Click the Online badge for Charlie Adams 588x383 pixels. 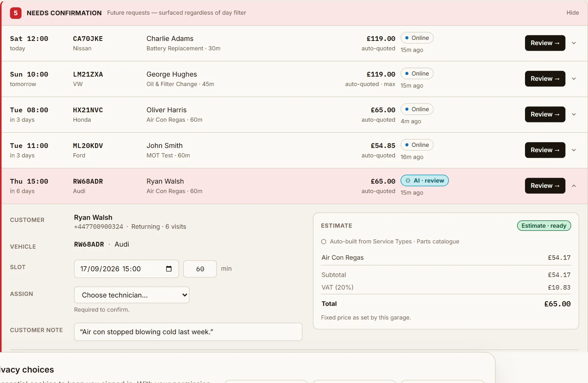pyautogui.click(x=417, y=38)
